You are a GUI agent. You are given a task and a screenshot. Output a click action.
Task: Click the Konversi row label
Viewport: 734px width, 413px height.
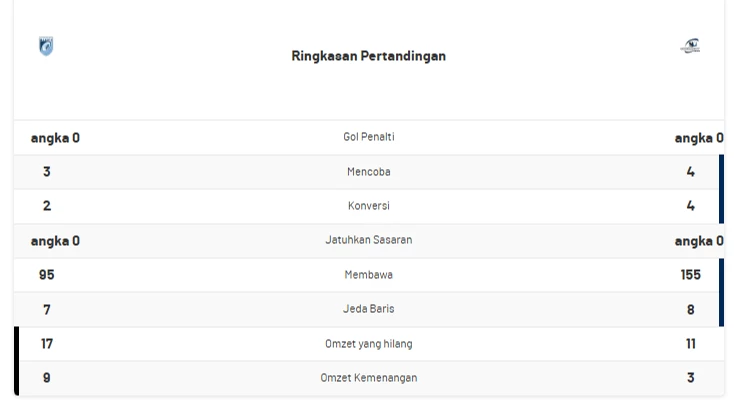[x=368, y=206]
